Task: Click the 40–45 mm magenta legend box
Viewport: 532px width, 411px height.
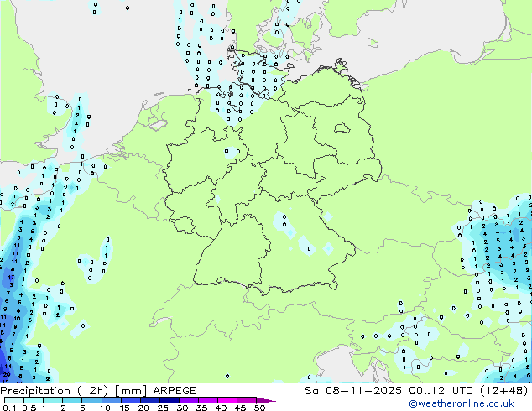Action: 227,400
